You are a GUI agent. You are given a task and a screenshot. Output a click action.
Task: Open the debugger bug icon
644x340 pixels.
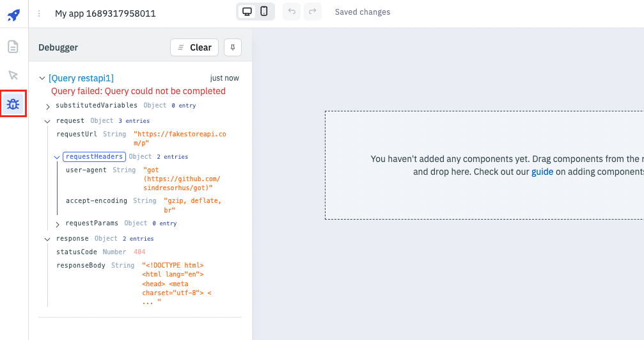[13, 104]
